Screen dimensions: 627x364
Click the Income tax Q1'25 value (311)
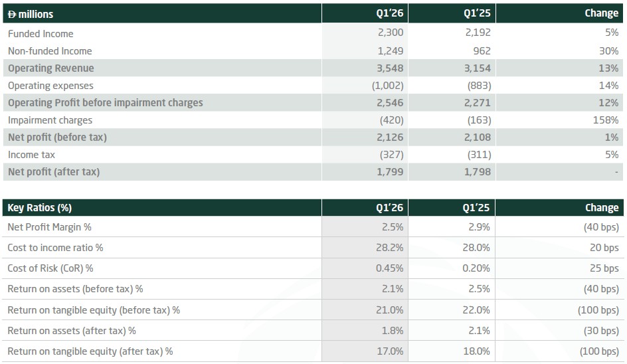478,155
